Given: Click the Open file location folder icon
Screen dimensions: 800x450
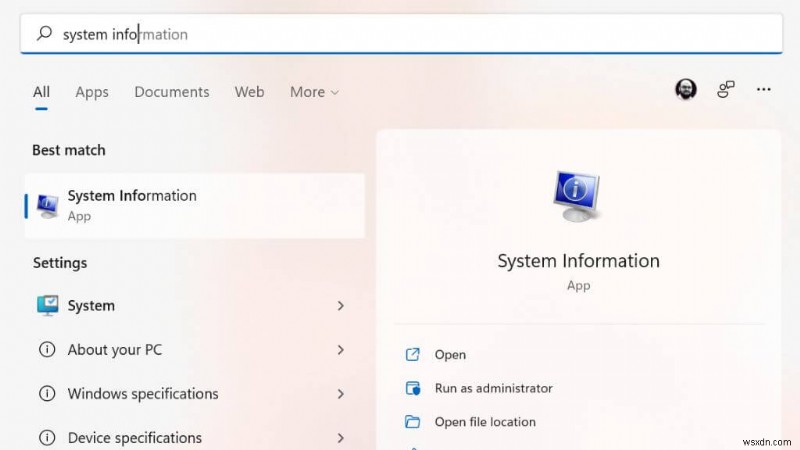Looking at the screenshot, I should [412, 422].
